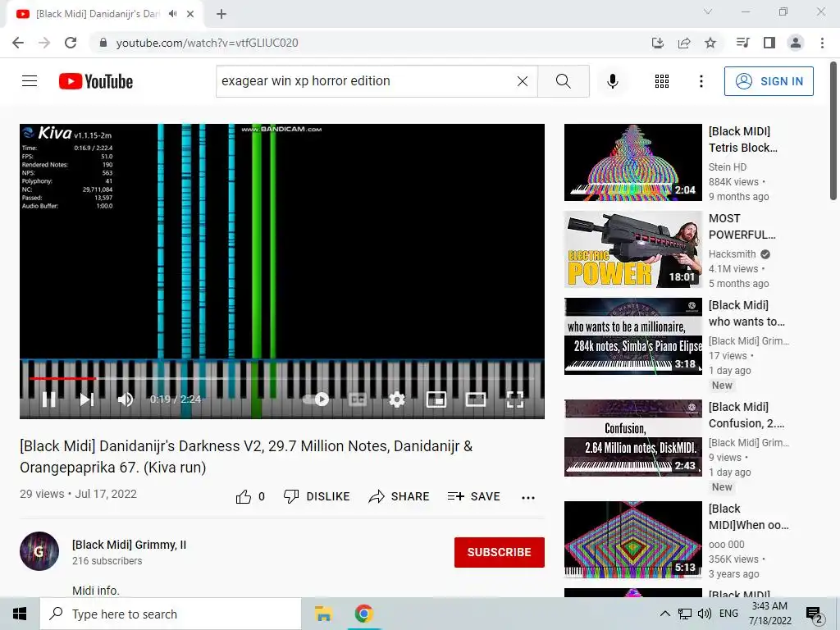Select the [Black Midi] Danidanijr's tab
This screenshot has width=840, height=630.
98,14
